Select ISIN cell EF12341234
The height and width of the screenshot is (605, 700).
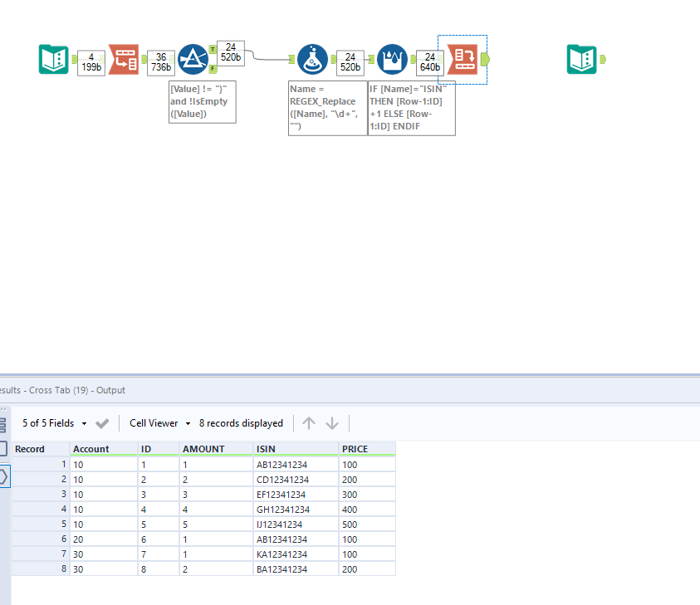(x=296, y=495)
